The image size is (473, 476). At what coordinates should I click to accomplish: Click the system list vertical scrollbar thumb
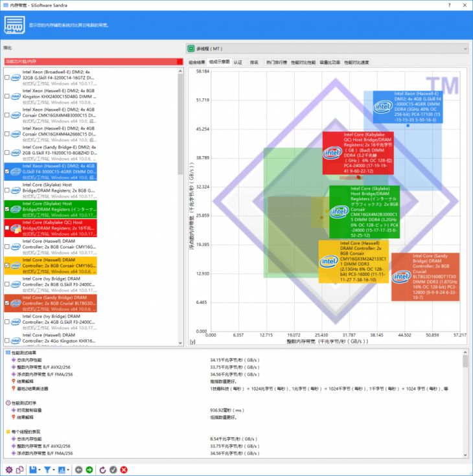click(x=180, y=124)
